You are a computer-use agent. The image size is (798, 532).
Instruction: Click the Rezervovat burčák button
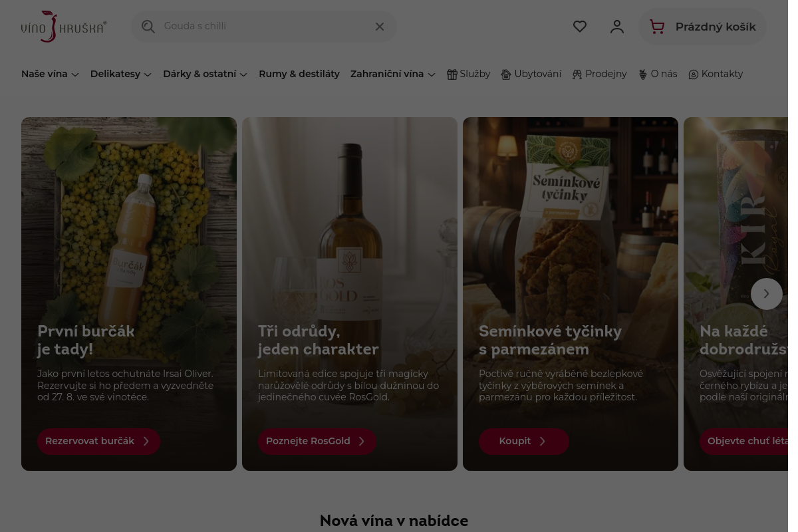point(98,442)
